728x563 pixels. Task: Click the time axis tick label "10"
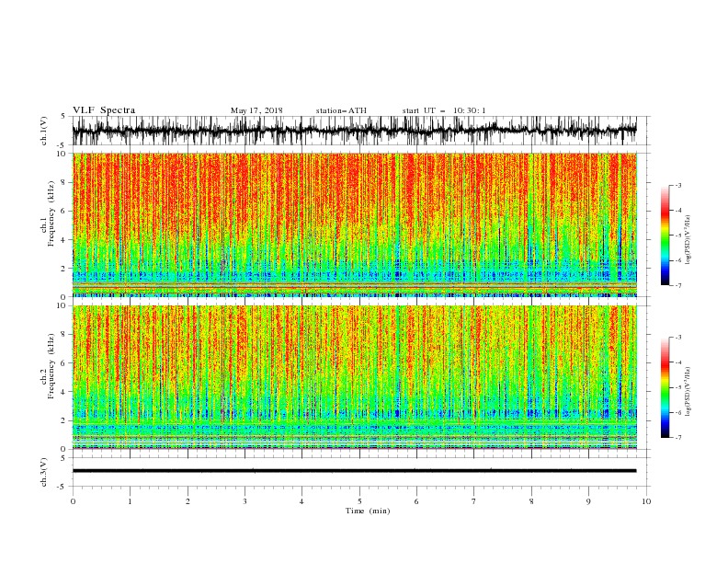tap(646, 501)
